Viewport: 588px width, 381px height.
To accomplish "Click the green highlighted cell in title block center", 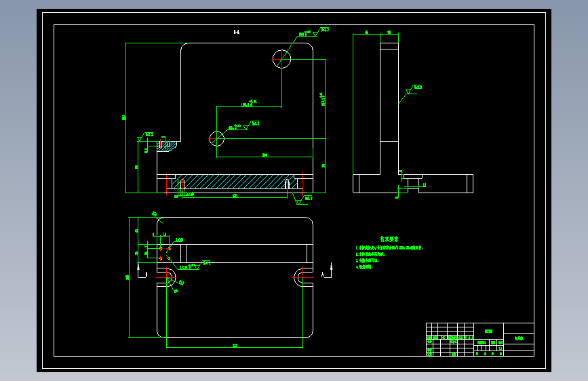I will coord(488,331).
